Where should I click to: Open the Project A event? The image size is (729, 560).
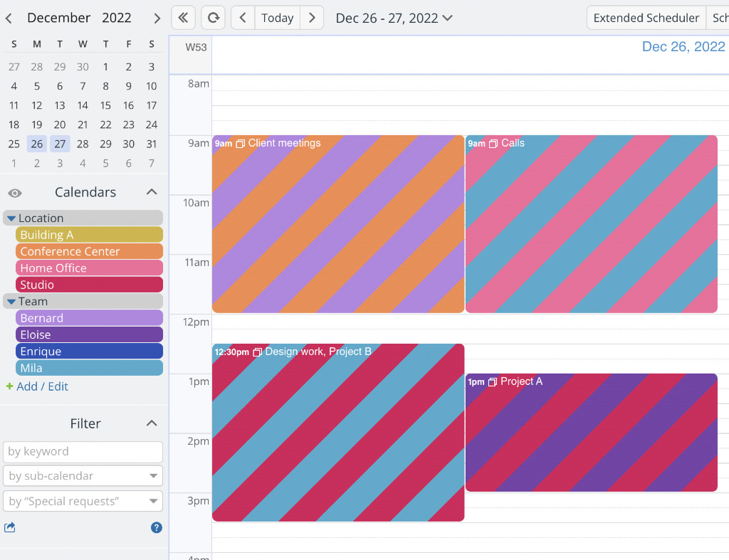coord(592,433)
